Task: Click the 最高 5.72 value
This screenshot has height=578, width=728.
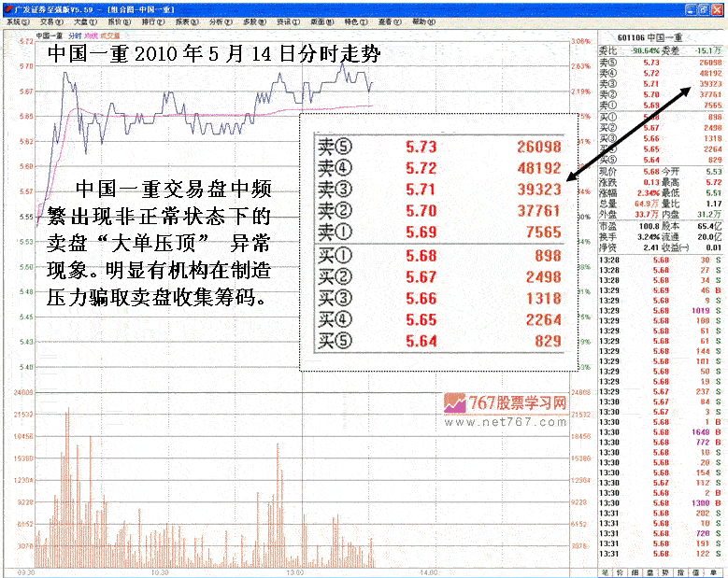Action: 714,182
